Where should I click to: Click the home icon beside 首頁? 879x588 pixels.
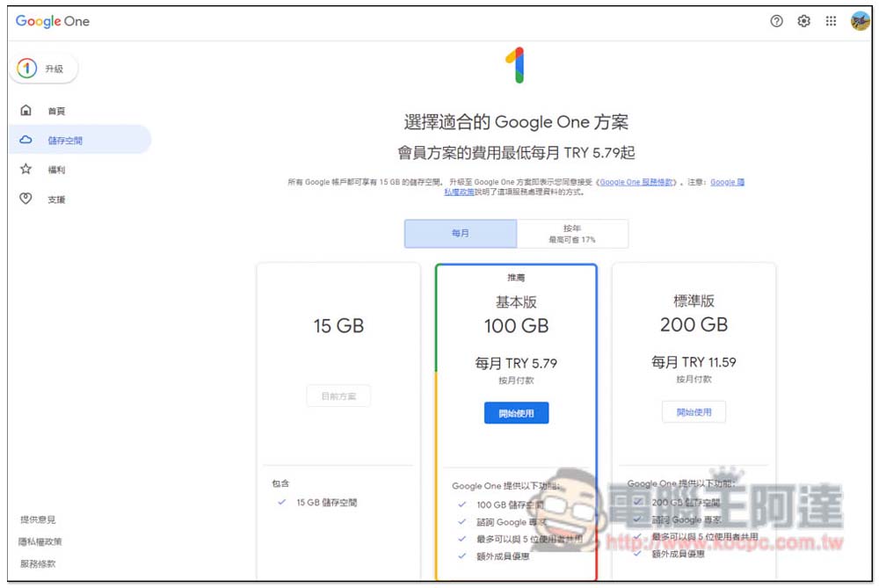coord(25,110)
